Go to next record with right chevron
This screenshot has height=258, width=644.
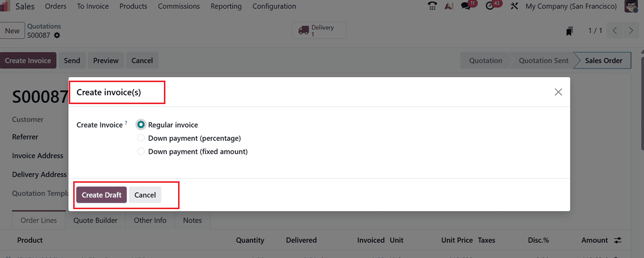pos(631,31)
